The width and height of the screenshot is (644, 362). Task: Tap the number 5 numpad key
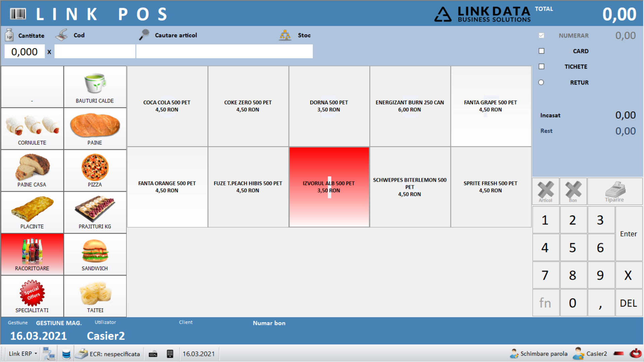573,248
